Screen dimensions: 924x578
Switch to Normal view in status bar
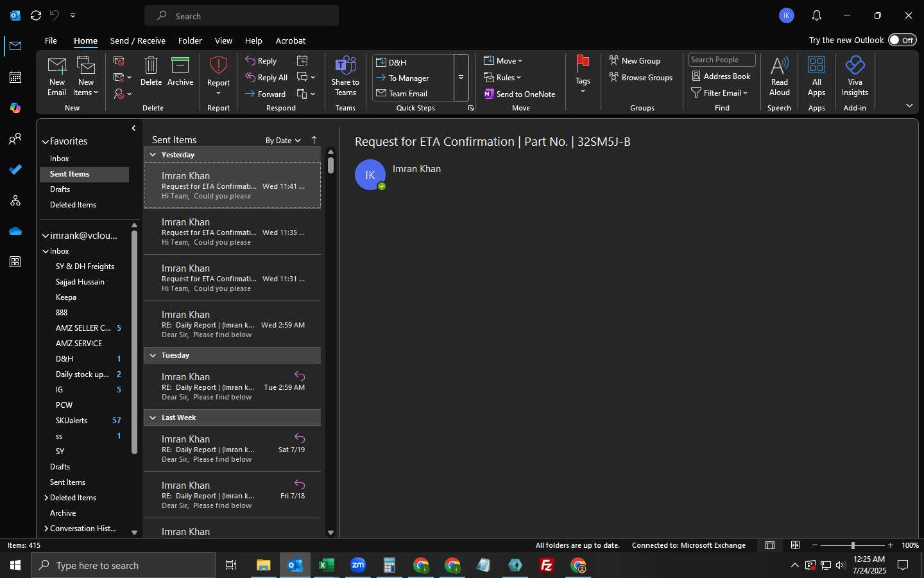tap(770, 545)
